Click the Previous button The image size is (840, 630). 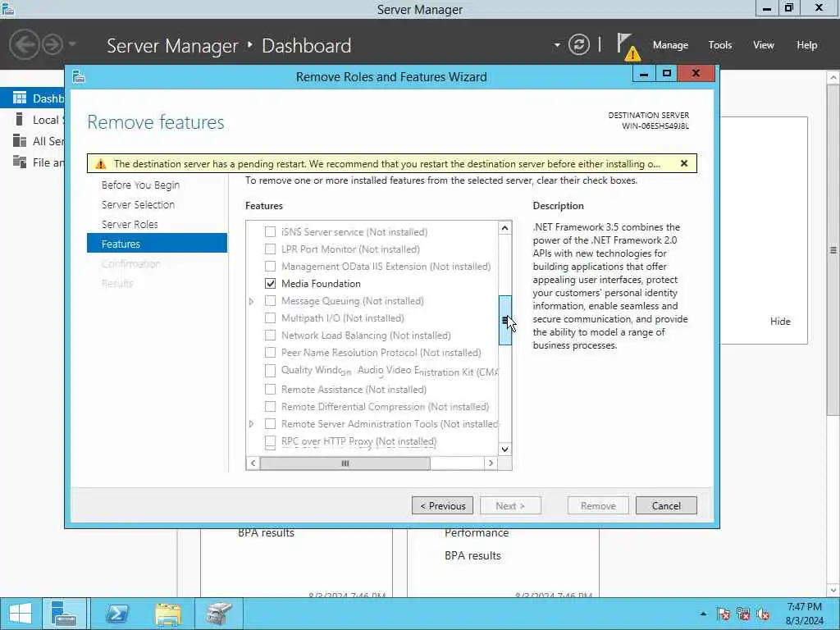pyautogui.click(x=442, y=505)
